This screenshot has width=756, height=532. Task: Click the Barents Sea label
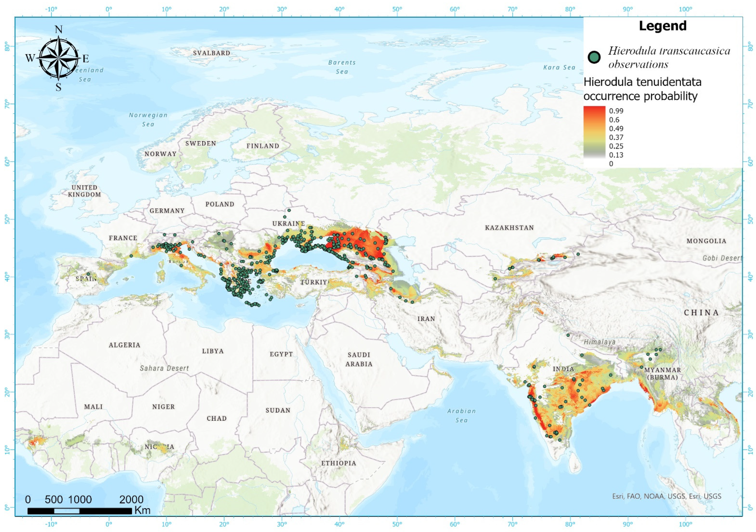(342, 67)
